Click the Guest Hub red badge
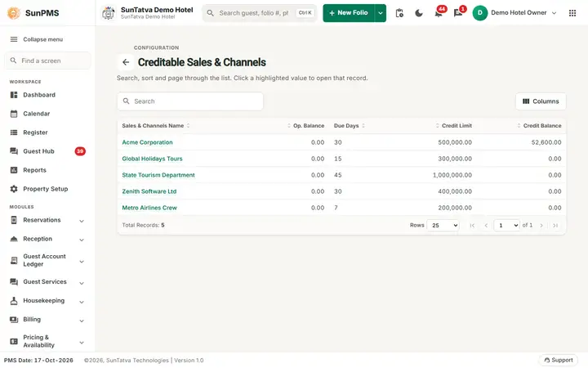The width and height of the screenshot is (588, 368). (80, 151)
